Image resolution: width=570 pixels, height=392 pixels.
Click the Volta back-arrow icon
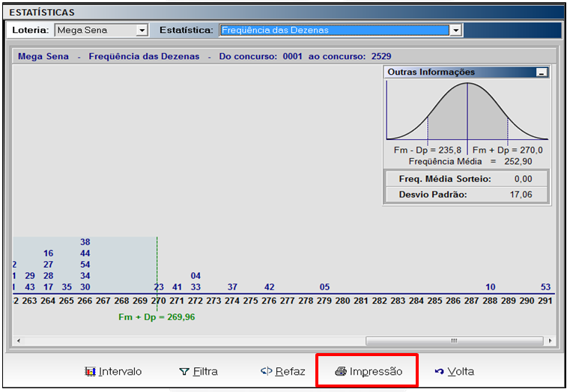coord(439,371)
